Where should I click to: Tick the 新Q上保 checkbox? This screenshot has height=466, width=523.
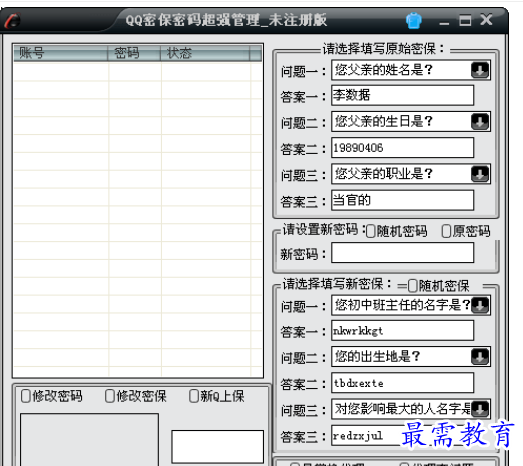pos(194,396)
